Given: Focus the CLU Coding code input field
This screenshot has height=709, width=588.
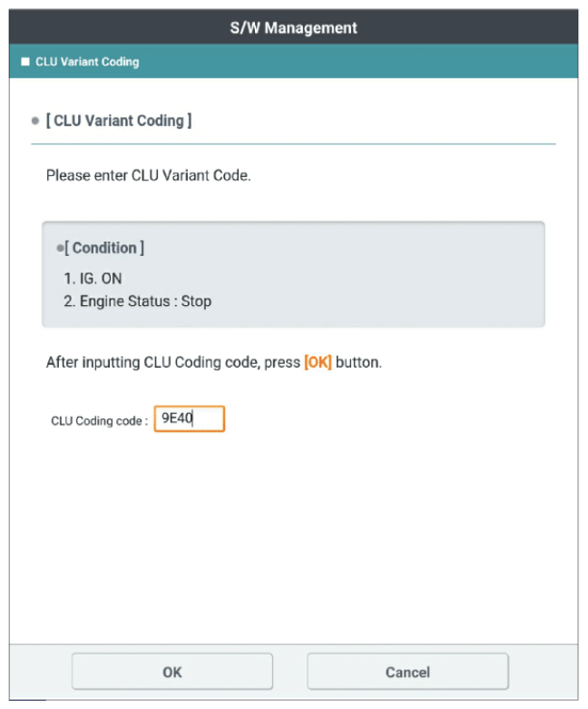Looking at the screenshot, I should (190, 419).
